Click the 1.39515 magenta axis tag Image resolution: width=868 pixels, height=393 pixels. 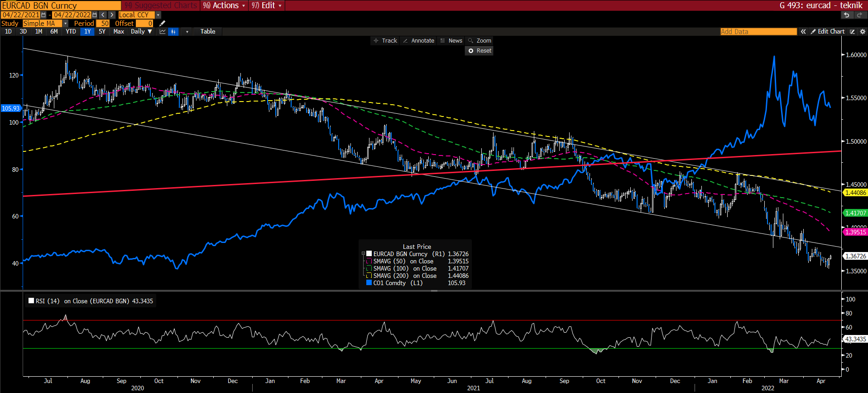[855, 232]
